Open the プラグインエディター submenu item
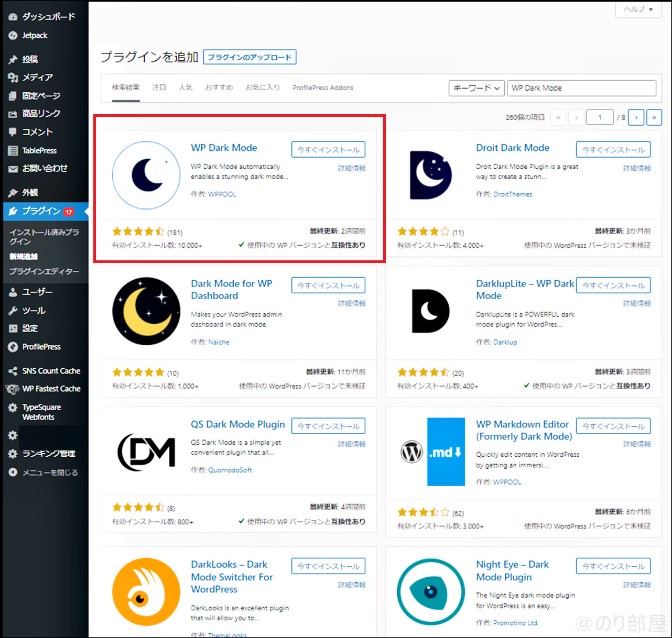Image resolution: width=672 pixels, height=638 pixels. click(44, 271)
